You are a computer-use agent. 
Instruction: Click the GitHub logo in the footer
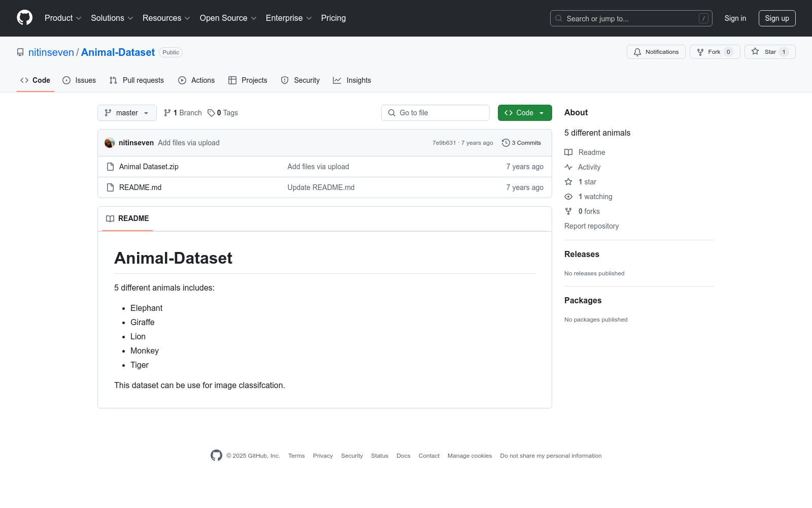(216, 456)
